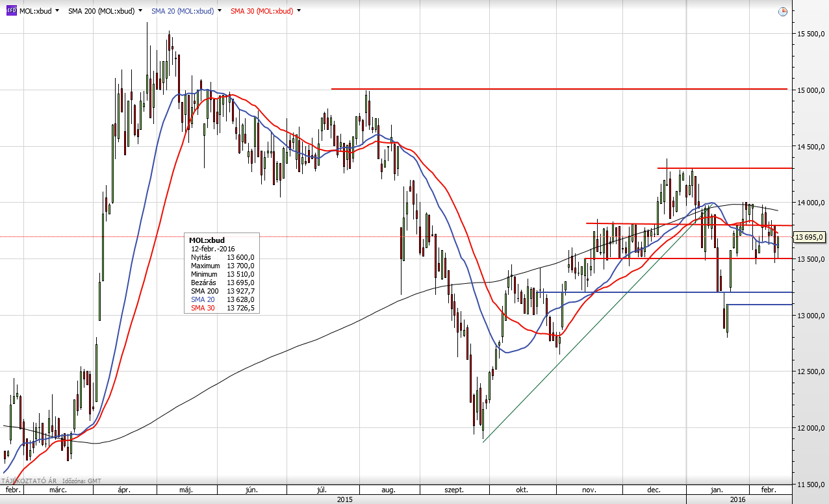Click the 2015 year label
This screenshot has height=504, width=829.
(345, 499)
